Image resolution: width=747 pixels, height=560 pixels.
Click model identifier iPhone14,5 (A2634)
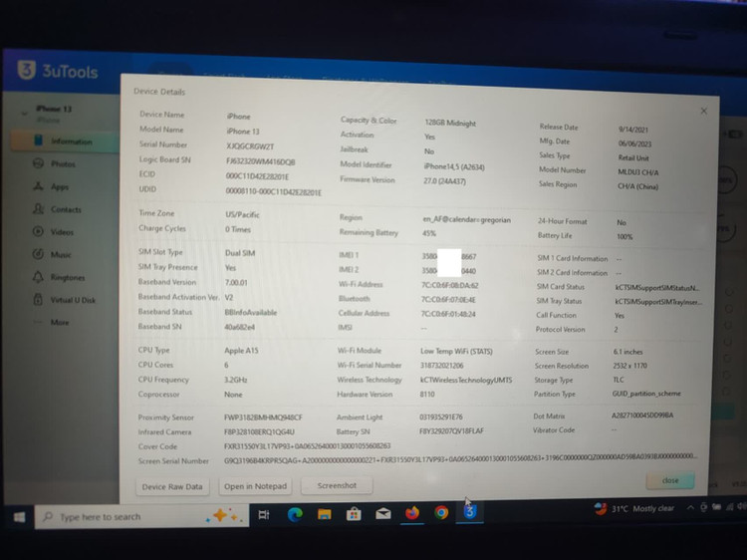click(454, 166)
